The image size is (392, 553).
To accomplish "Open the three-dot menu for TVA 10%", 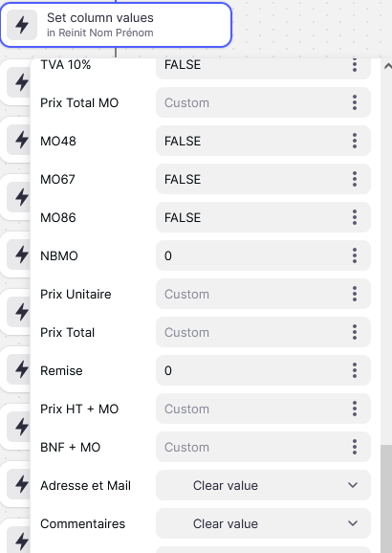I will click(x=355, y=65).
